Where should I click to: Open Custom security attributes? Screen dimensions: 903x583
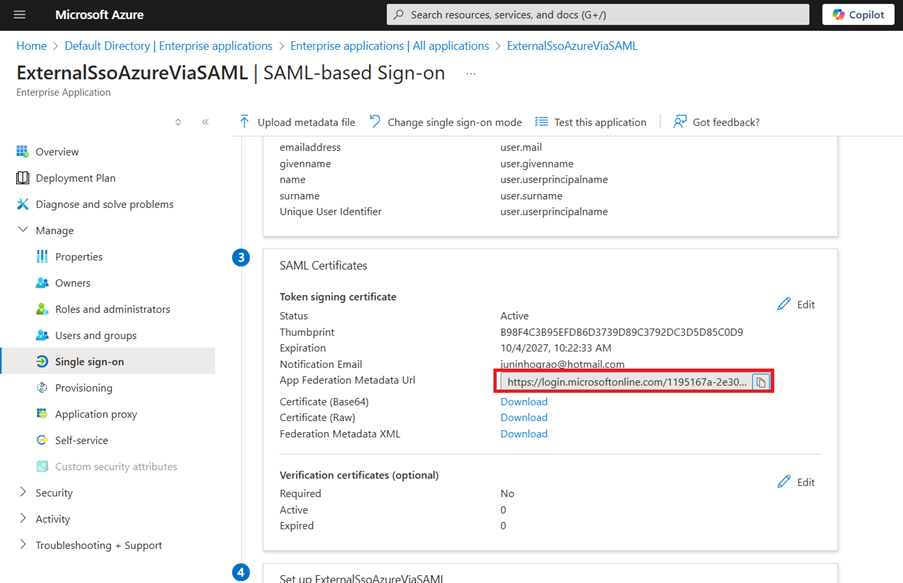116,467
